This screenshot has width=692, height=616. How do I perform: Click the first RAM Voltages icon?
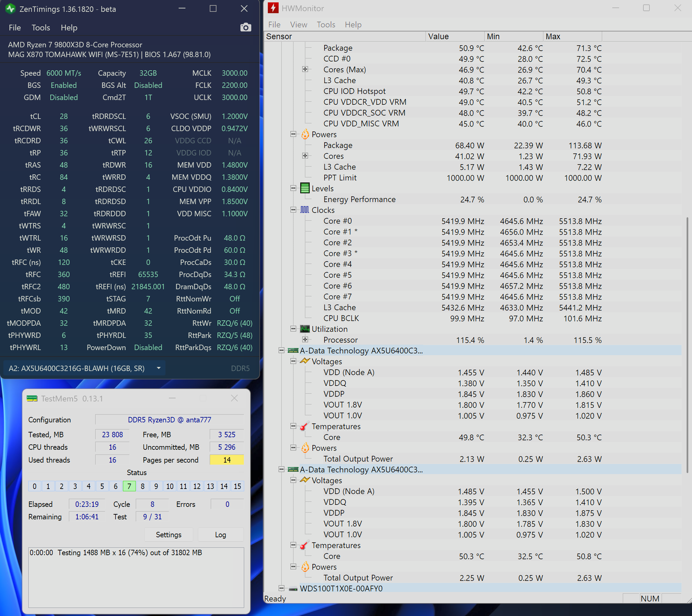(x=305, y=361)
